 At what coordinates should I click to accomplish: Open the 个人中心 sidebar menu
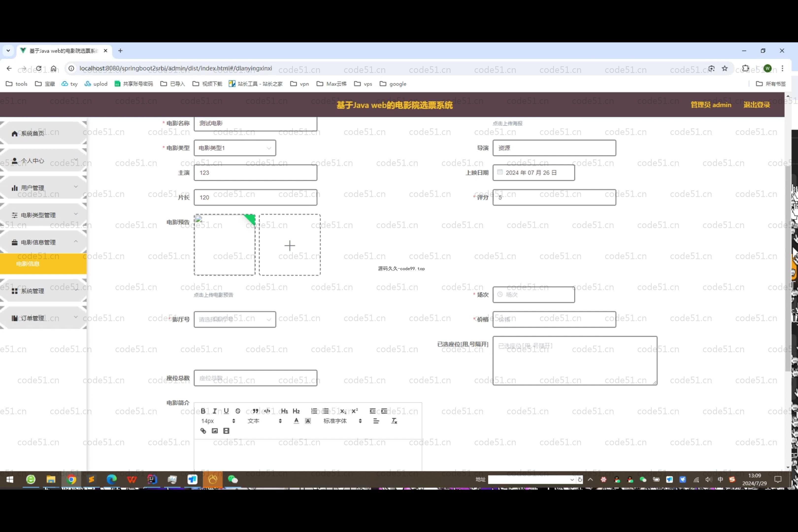(43, 161)
